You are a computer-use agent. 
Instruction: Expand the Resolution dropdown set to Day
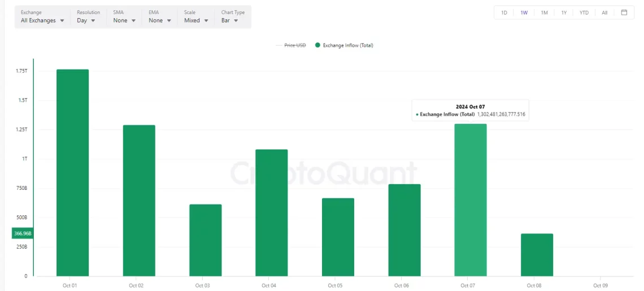[x=86, y=20]
